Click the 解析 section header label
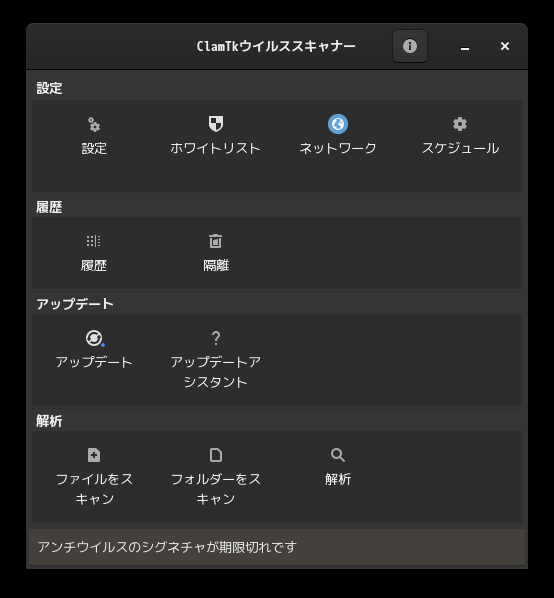Viewport: 554px width, 598px height. click(49, 421)
